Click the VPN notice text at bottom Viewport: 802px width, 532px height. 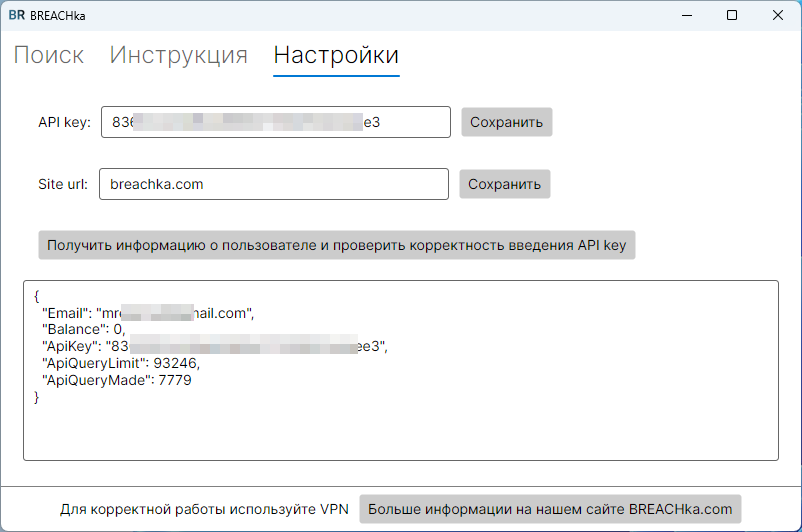point(204,509)
